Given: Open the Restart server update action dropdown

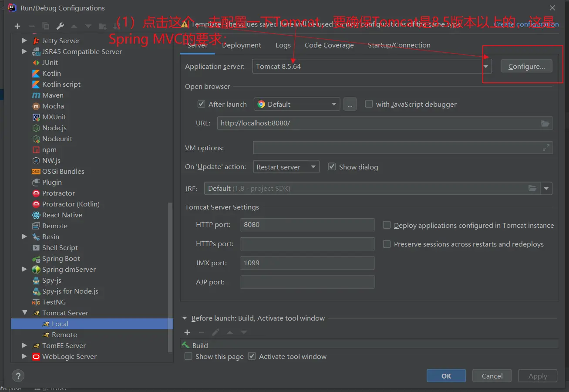Looking at the screenshot, I should point(286,167).
